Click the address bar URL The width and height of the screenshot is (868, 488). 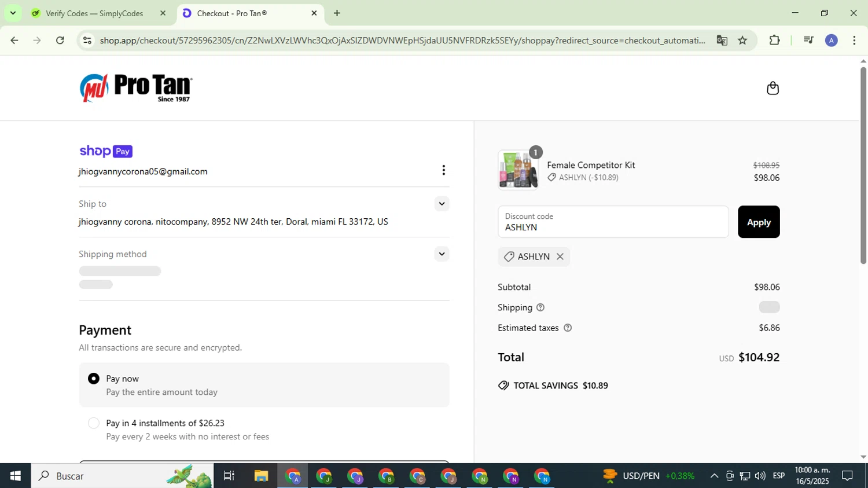(402, 41)
